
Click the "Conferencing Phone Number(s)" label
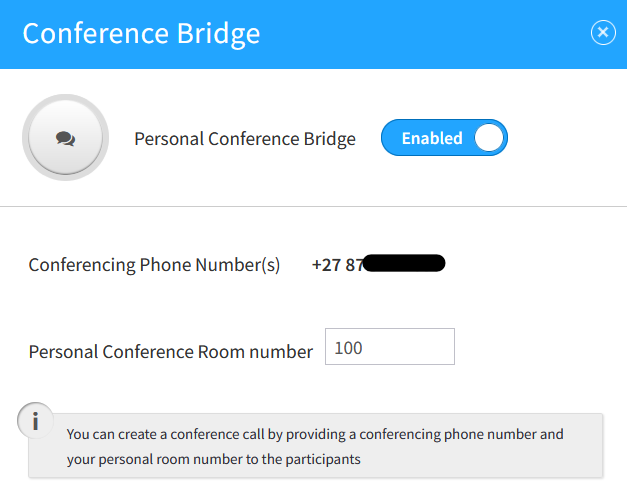point(154,265)
